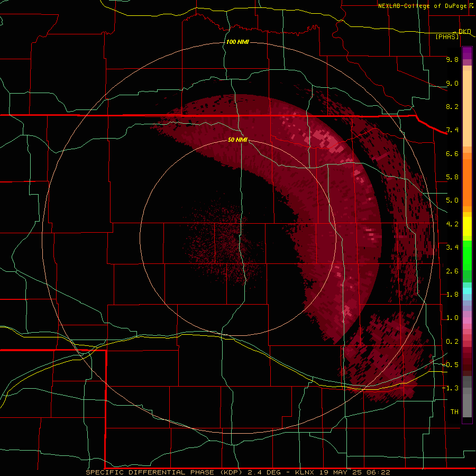Click the -0.5 value on color scale

click(450, 365)
